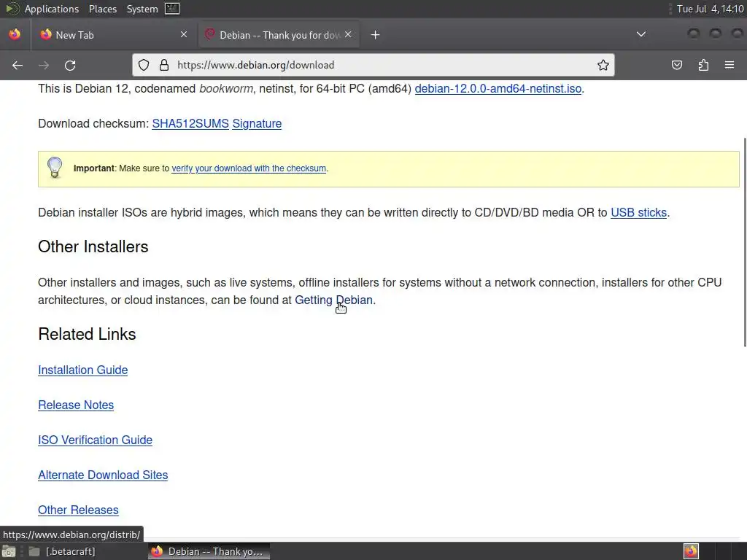747x560 pixels.
Task: Open the Places menu
Action: [x=103, y=9]
